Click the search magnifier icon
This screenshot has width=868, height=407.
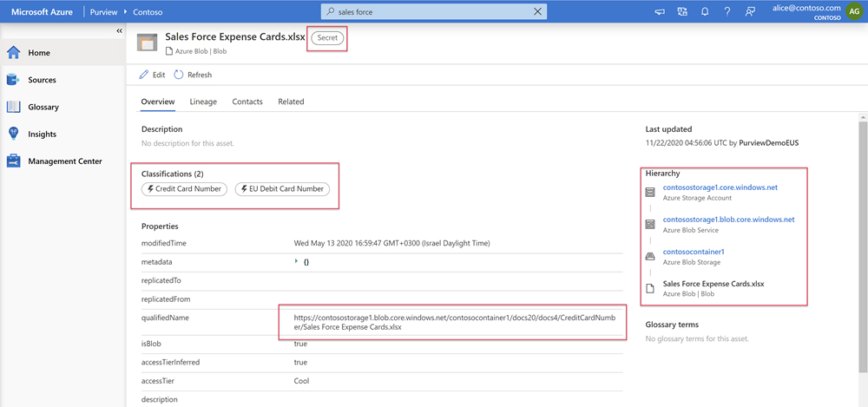(x=331, y=11)
